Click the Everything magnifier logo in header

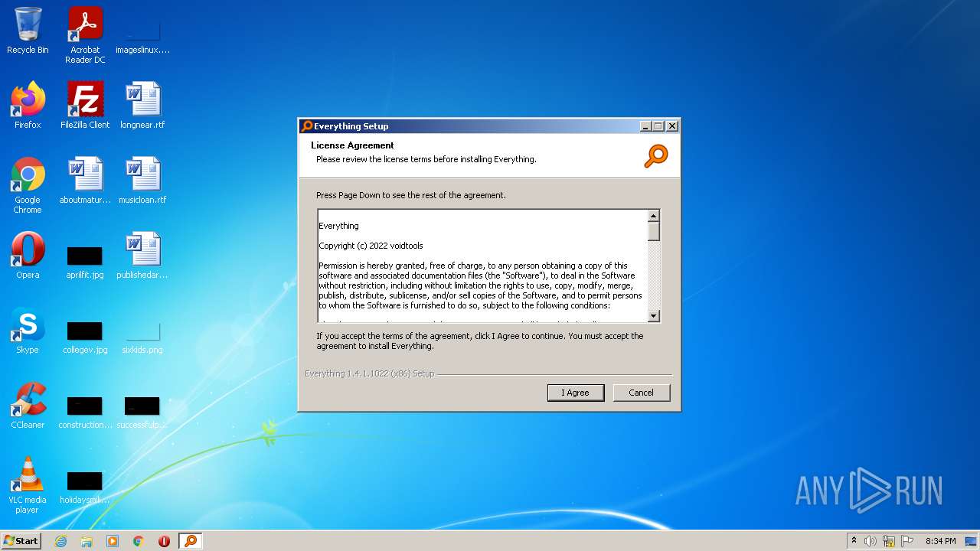656,155
